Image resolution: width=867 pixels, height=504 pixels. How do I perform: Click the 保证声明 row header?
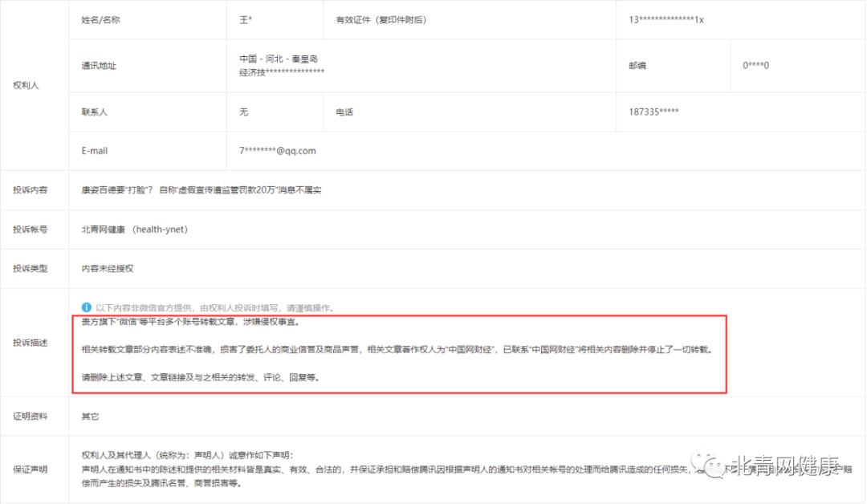coord(31,469)
